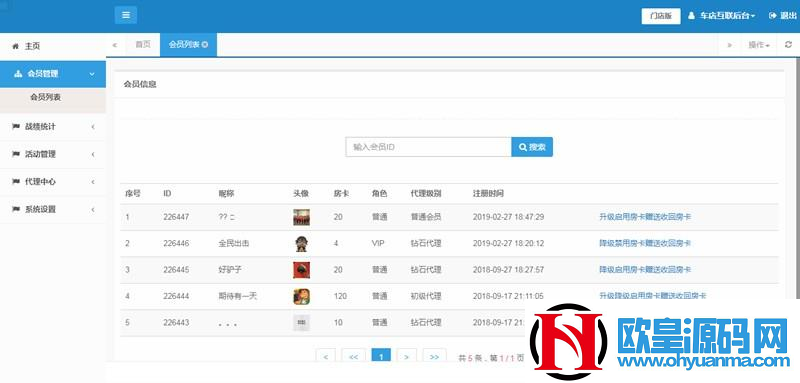Go to the previous page with pagination <
This screenshot has width=800, height=383.
pyautogui.click(x=326, y=356)
